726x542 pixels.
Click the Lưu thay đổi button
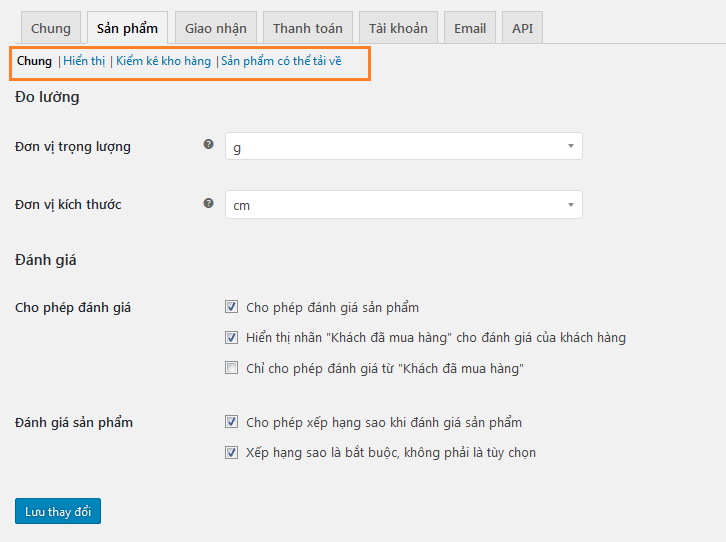[x=58, y=511]
